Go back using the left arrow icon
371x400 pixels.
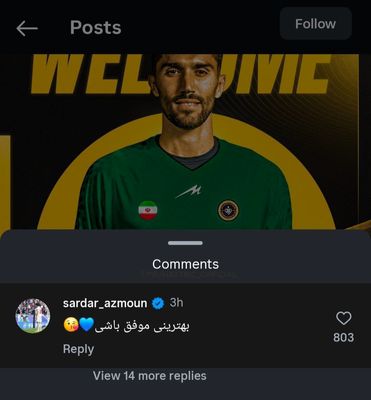click(x=27, y=28)
